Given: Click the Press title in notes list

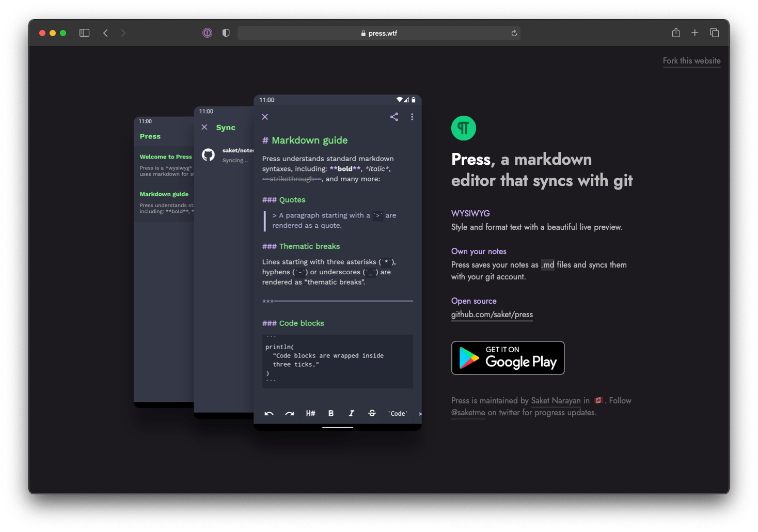Looking at the screenshot, I should (x=150, y=136).
